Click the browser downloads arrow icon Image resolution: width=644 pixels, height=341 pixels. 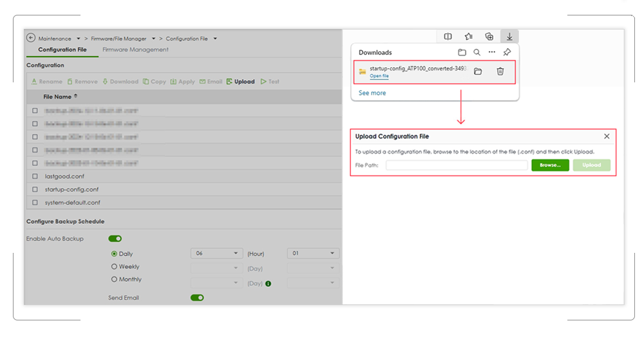click(509, 37)
